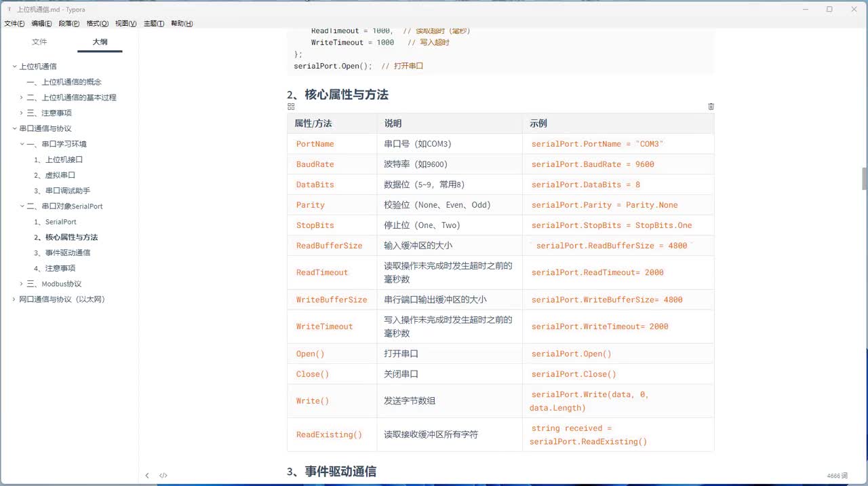Switch to the 文件 sidebar tab
This screenshot has width=868, height=486.
pyautogui.click(x=39, y=42)
